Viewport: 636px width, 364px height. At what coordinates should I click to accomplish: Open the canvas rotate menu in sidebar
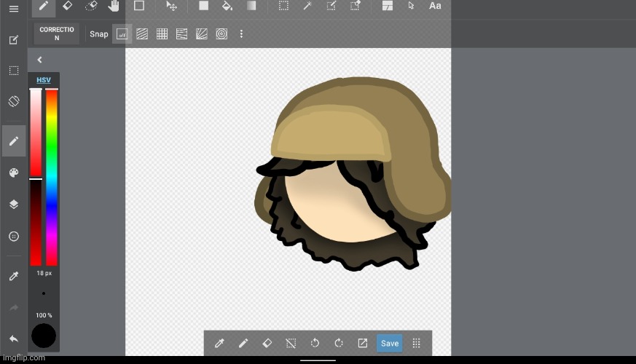14,101
